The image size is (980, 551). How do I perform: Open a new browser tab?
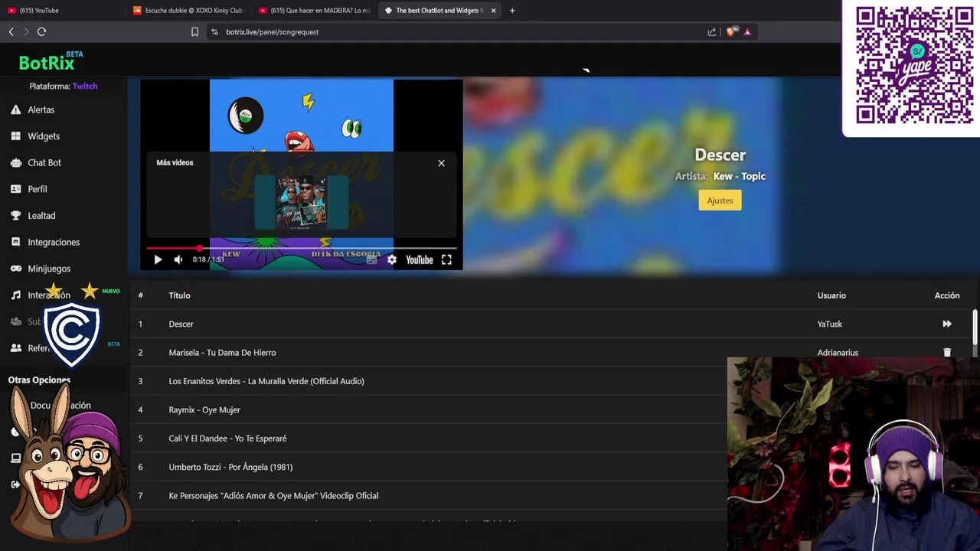(x=512, y=11)
